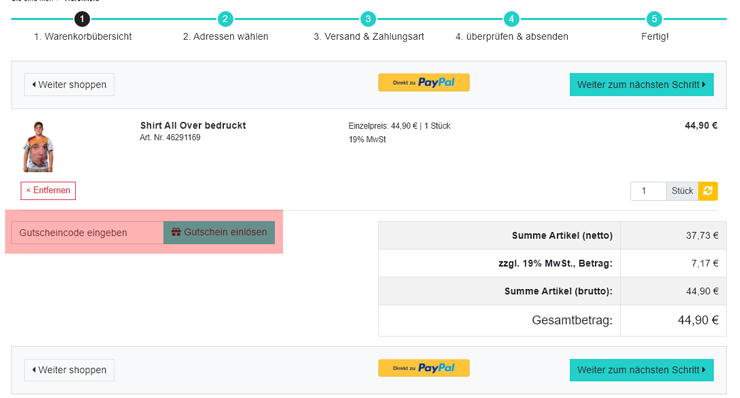Focus the 'Gutscheincode eingeben' field
The width and height of the screenshot is (740, 398).
[87, 233]
